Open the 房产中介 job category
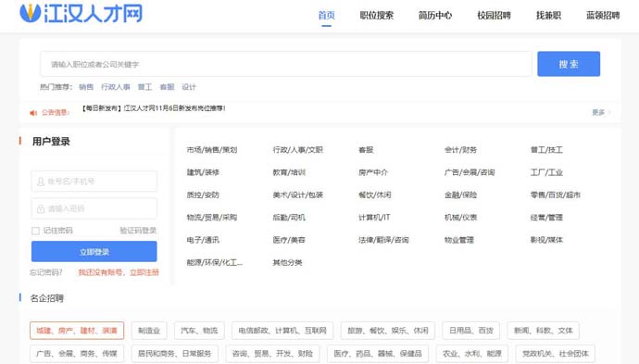The image size is (639, 364). click(373, 172)
